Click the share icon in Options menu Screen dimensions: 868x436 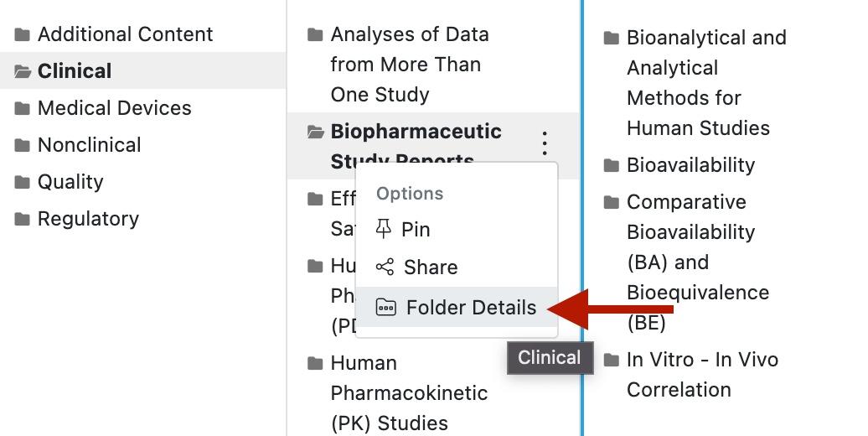click(x=385, y=267)
